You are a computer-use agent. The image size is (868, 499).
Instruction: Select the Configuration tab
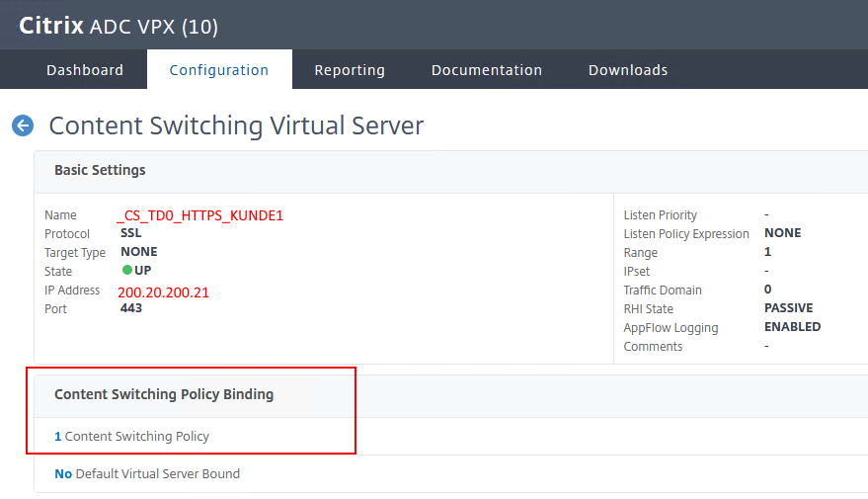click(219, 70)
